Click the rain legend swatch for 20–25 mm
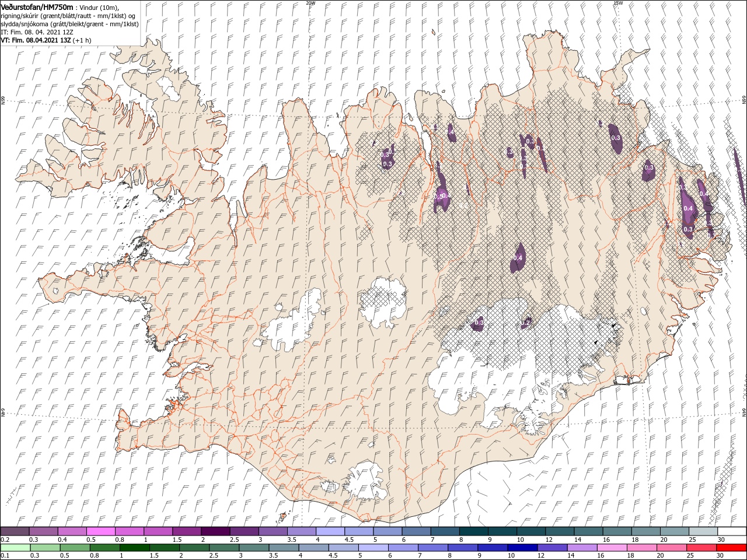The image size is (747, 560). [671, 548]
